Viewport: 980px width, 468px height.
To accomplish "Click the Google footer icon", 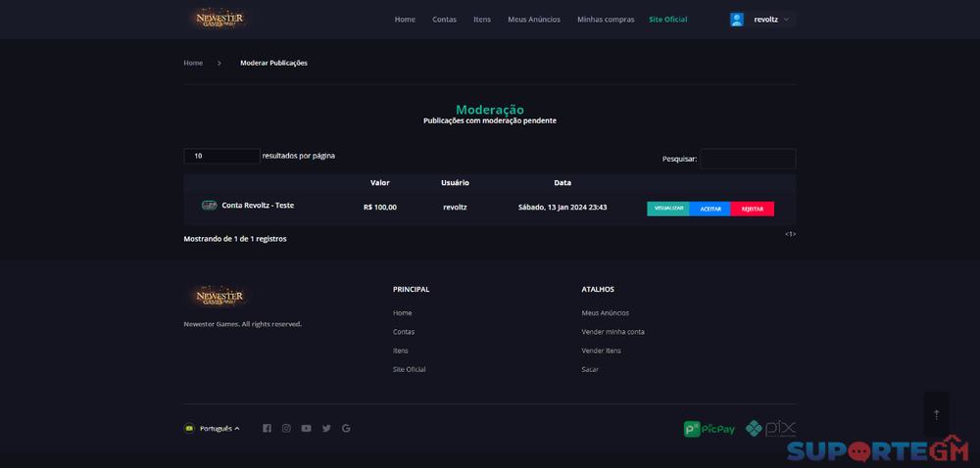I will tap(346, 428).
